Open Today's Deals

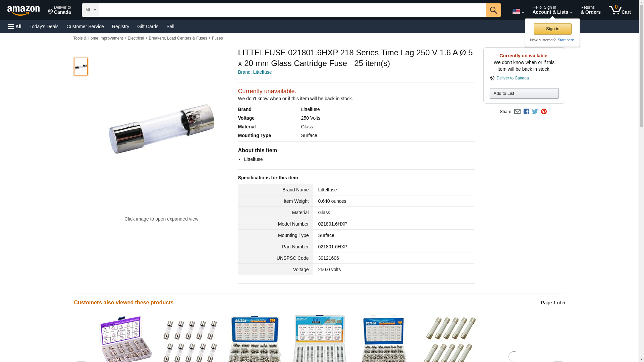click(x=44, y=26)
